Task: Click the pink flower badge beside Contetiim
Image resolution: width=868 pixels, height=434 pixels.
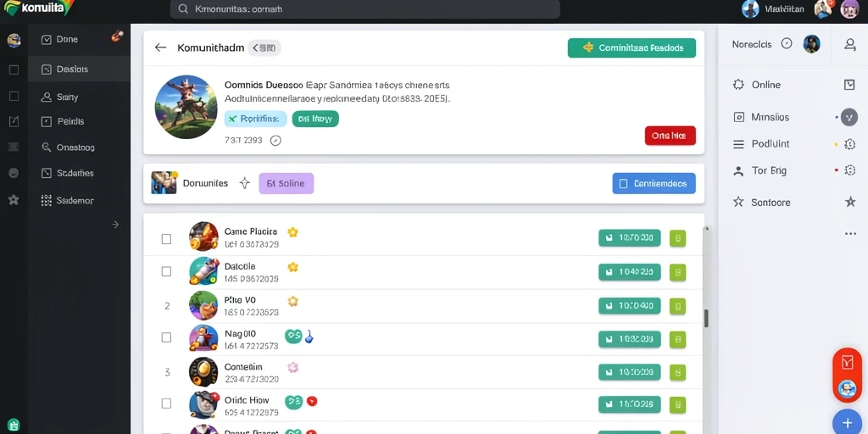Action: [292, 367]
